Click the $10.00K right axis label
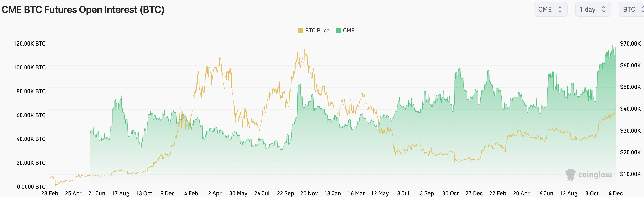The height and width of the screenshot is (197, 644). tap(630, 174)
